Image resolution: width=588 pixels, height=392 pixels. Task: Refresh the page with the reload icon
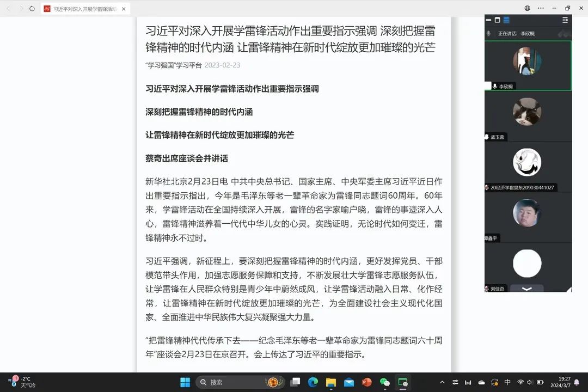click(x=32, y=9)
